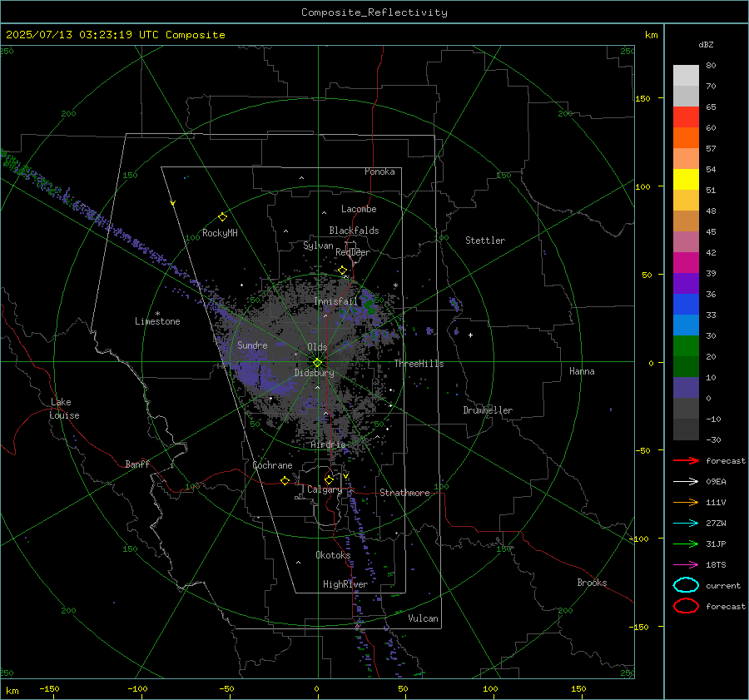Image resolution: width=749 pixels, height=700 pixels.
Task: Select the Lake Louise label
Action: 64,409
